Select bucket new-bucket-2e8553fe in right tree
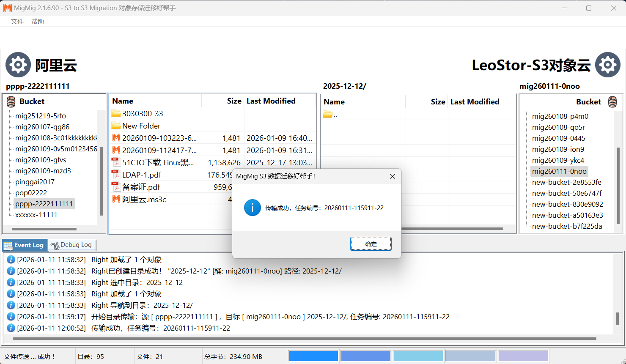Screen dimensions: 626x364 point(566,182)
